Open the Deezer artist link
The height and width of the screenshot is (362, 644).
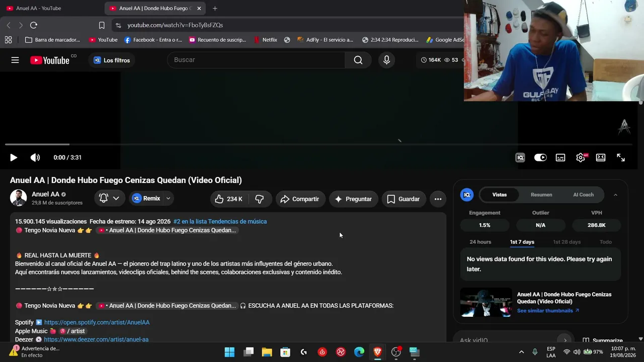(96, 339)
